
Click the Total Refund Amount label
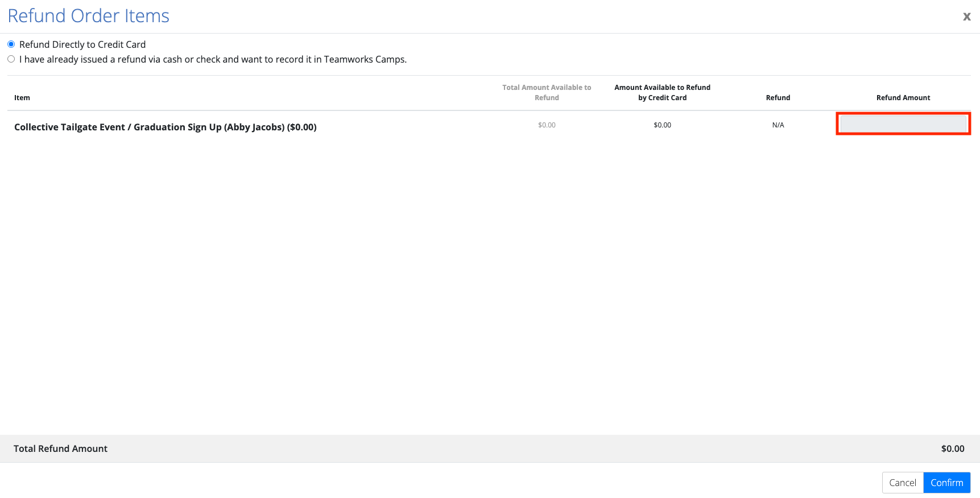tap(60, 448)
